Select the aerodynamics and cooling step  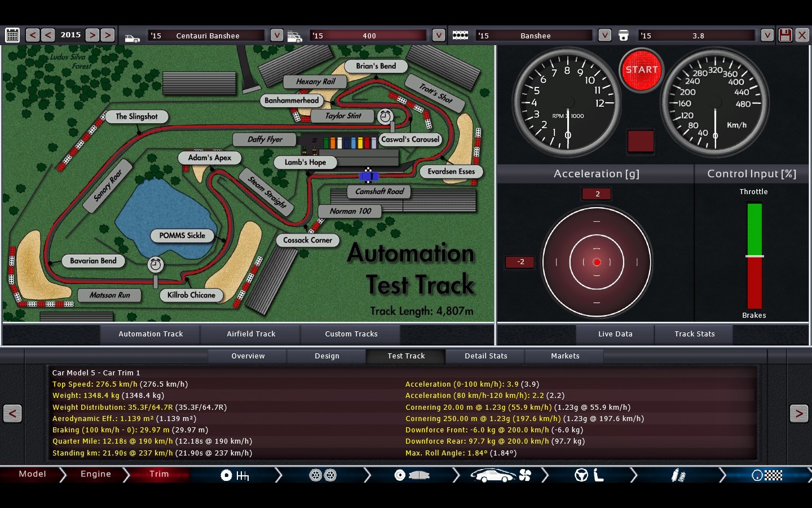click(501, 475)
